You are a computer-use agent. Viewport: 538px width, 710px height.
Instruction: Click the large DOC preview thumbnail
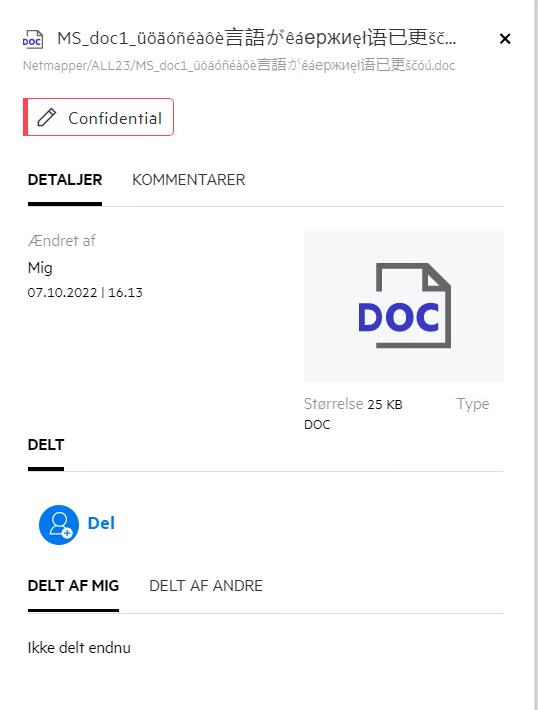tap(404, 306)
